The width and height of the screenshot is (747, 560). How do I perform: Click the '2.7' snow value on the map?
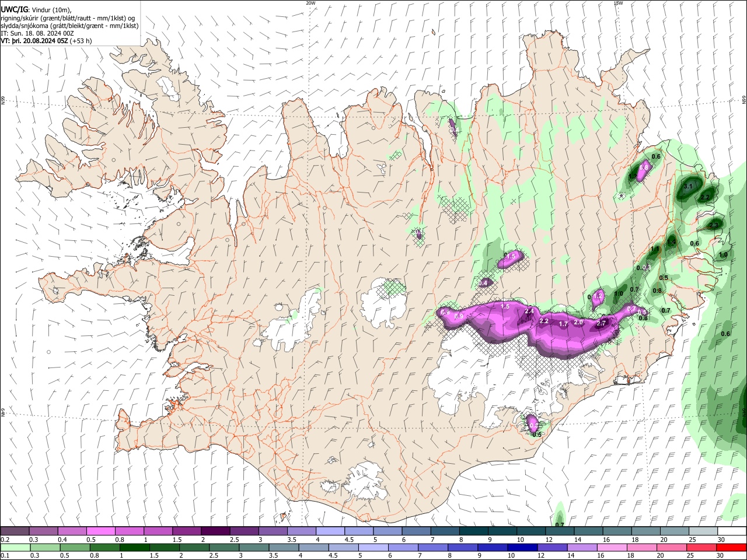(602, 323)
